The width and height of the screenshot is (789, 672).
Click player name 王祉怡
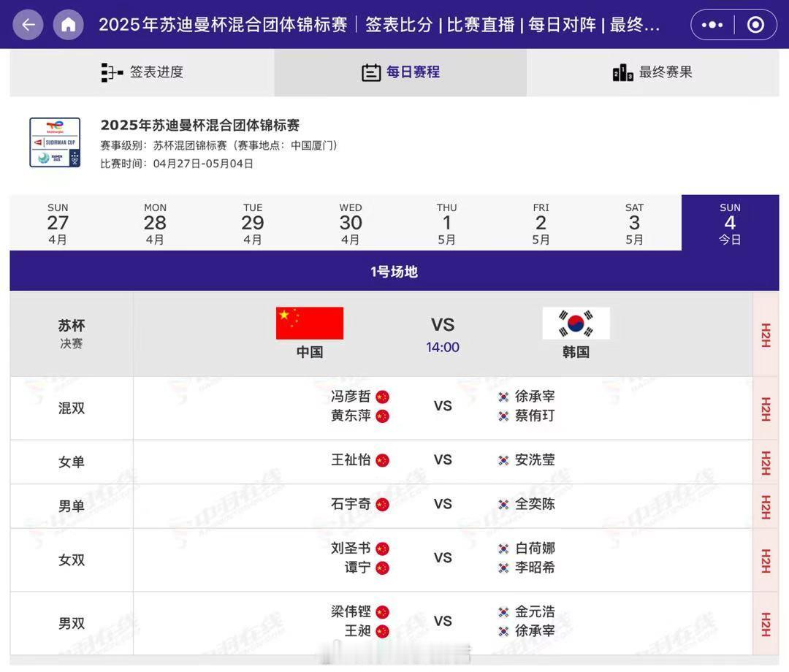(x=351, y=459)
